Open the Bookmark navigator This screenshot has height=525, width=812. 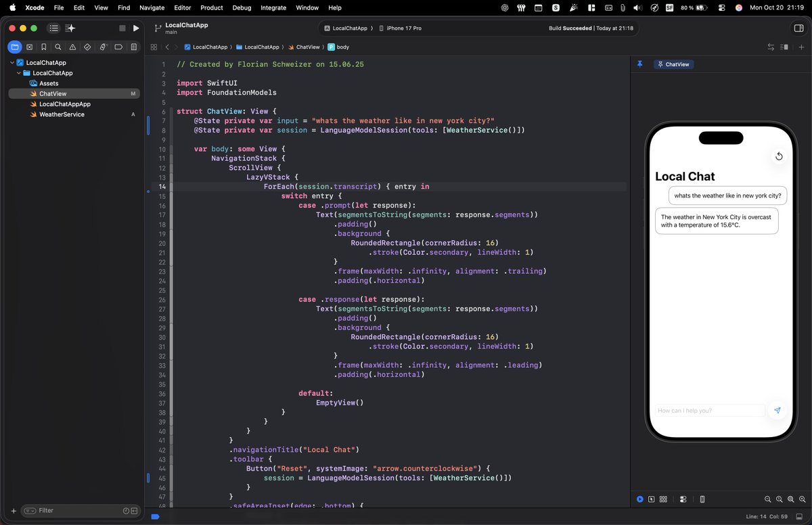43,47
